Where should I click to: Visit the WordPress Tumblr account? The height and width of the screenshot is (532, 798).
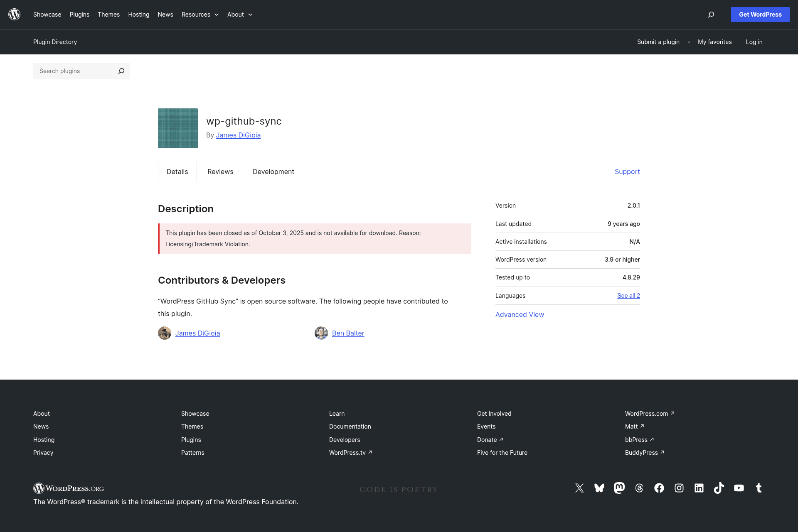click(x=759, y=488)
